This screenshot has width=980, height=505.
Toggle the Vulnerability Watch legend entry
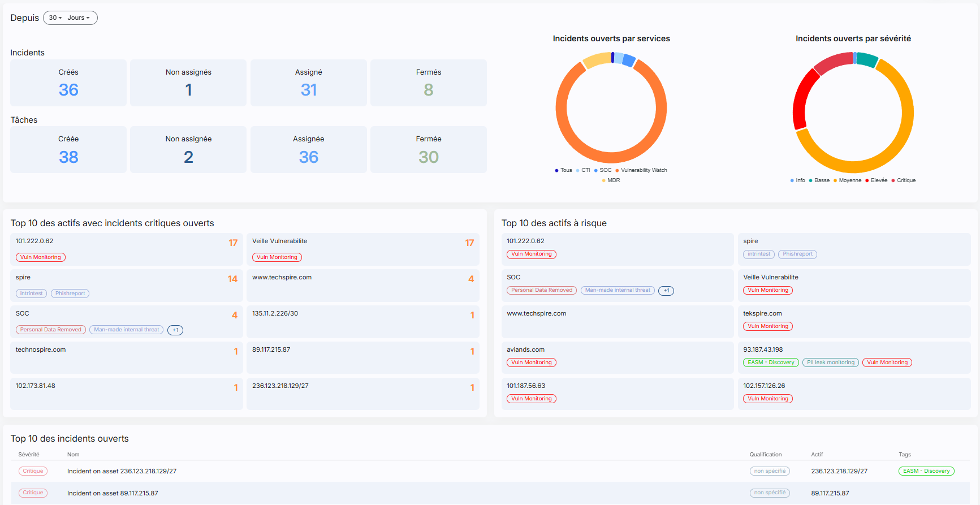pos(643,170)
